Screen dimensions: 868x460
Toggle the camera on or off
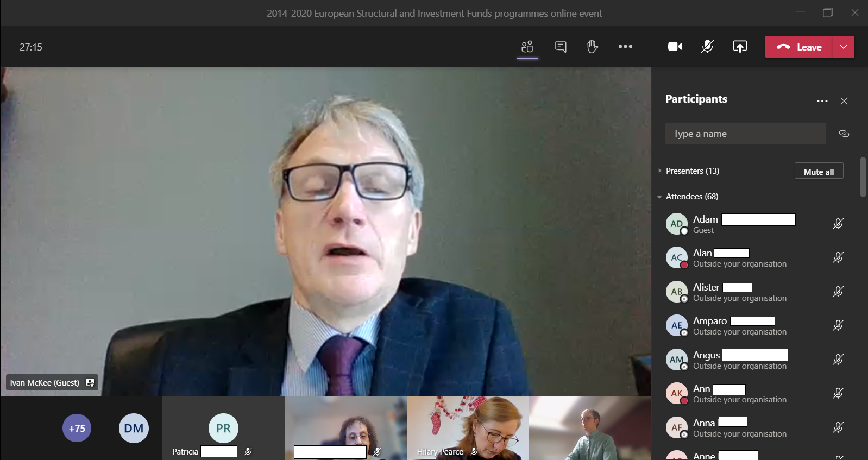point(675,47)
